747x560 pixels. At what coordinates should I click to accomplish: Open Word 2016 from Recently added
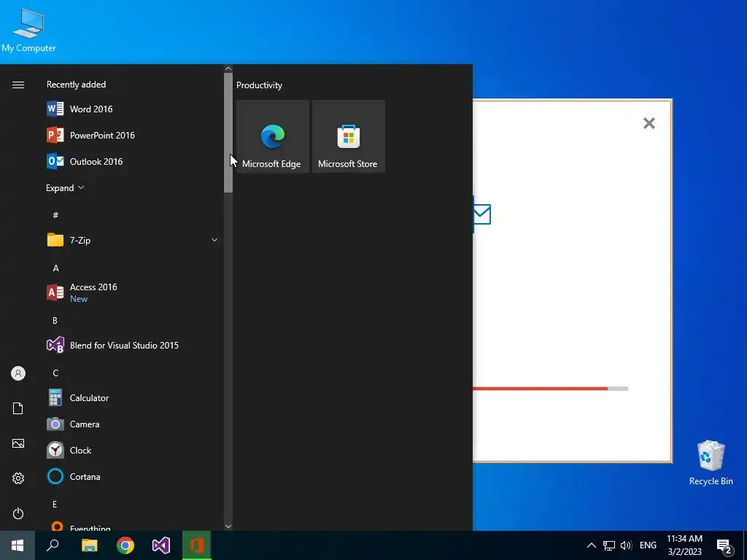click(x=133, y=109)
